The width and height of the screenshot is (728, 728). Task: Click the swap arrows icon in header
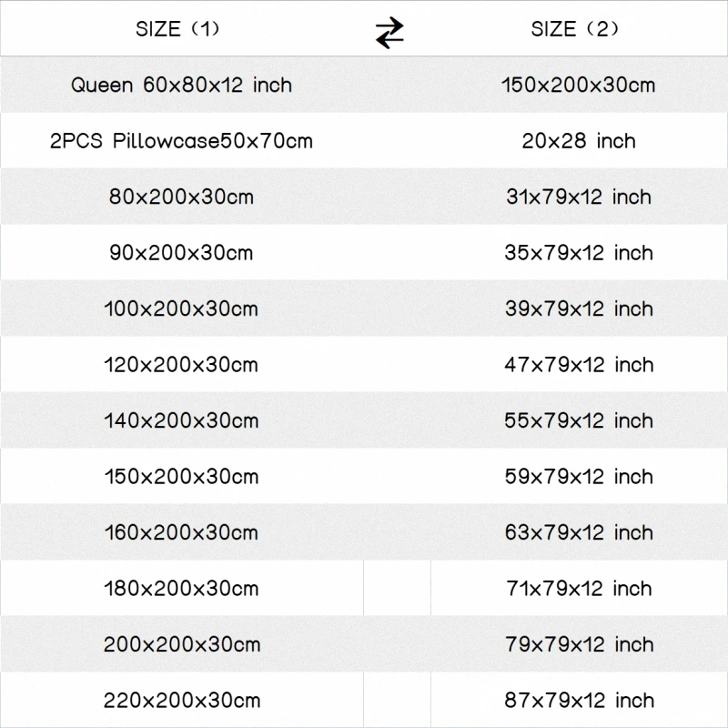tap(389, 32)
